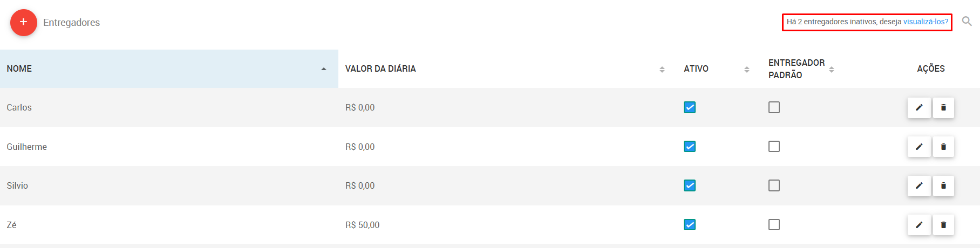This screenshot has width=980, height=248.
Task: Sort by Ativo column arrows
Action: click(747, 70)
